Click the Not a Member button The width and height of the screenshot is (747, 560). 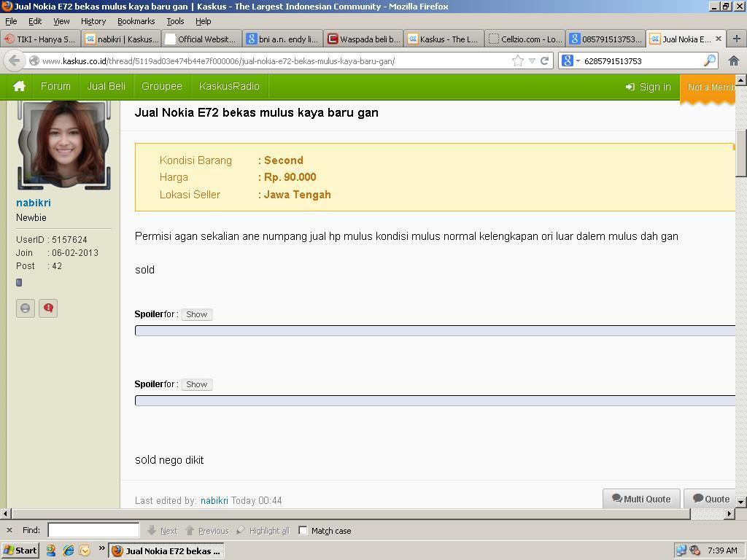click(x=708, y=87)
